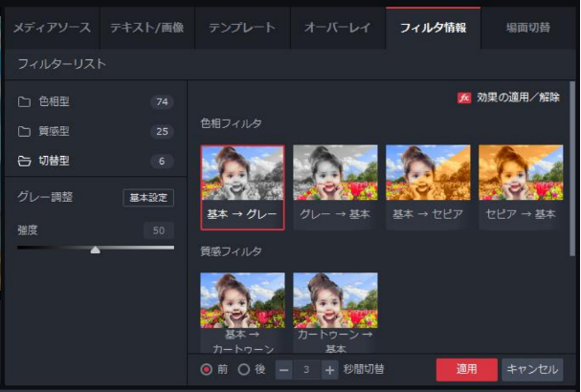
Task: Switch to the メディアソース tab
Action: point(50,28)
